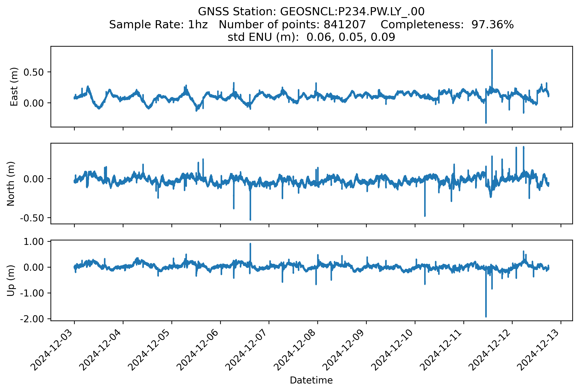
Task: Click the 'Number of points: 841207' text
Action: tap(292, 25)
